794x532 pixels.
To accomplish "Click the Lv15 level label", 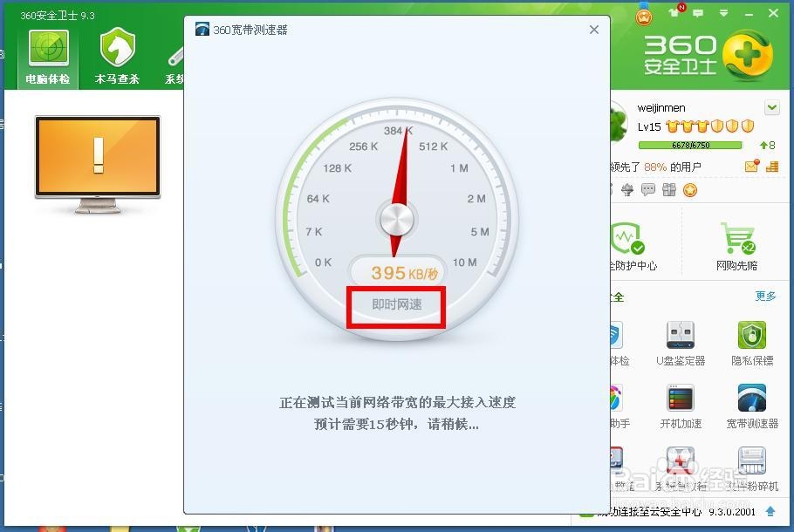I will click(649, 127).
